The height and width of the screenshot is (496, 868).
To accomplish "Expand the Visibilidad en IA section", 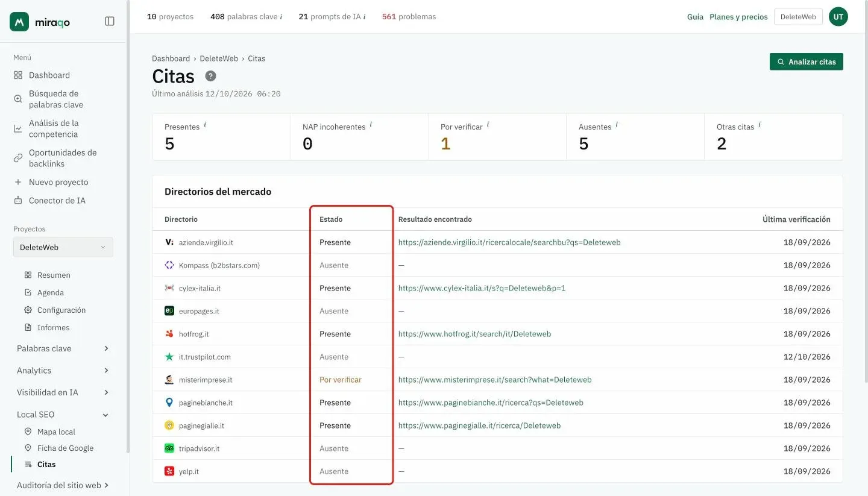I will (63, 392).
